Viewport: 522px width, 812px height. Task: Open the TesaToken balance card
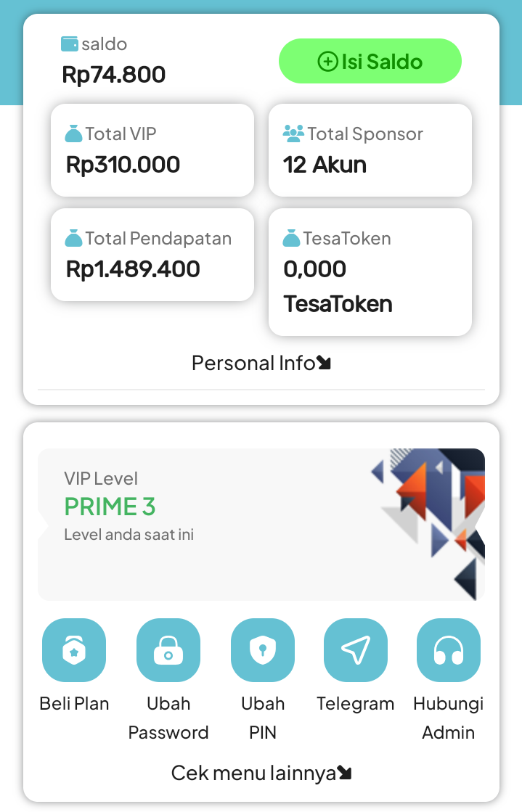370,272
